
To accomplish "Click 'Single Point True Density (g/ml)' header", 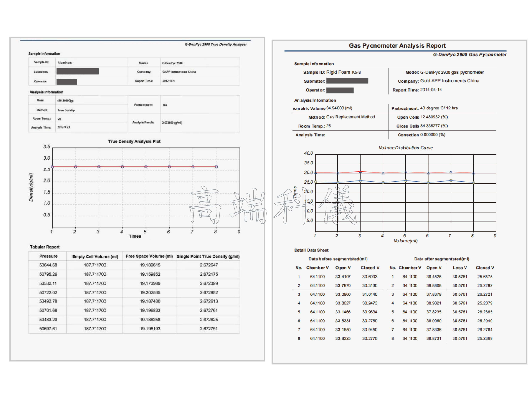I will pos(208,257).
